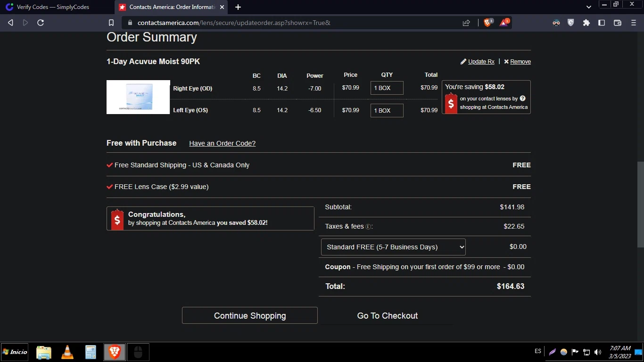This screenshot has width=644, height=362.
Task: Launch VLC media player from taskbar
Action: click(x=67, y=352)
